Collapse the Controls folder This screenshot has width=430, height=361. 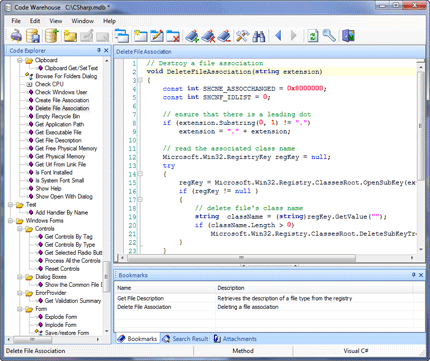coord(20,229)
